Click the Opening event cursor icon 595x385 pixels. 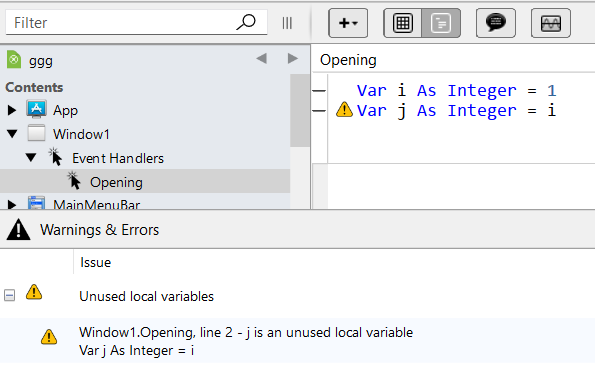click(74, 181)
